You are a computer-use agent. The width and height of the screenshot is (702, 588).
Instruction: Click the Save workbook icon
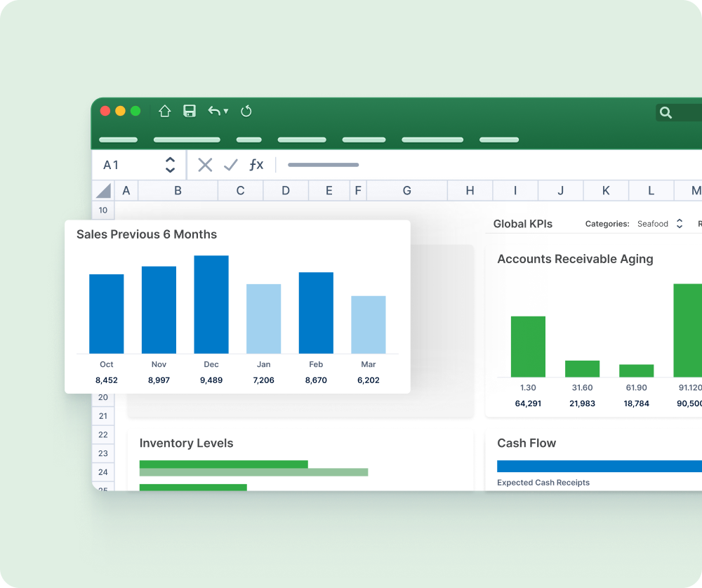pyautogui.click(x=190, y=111)
